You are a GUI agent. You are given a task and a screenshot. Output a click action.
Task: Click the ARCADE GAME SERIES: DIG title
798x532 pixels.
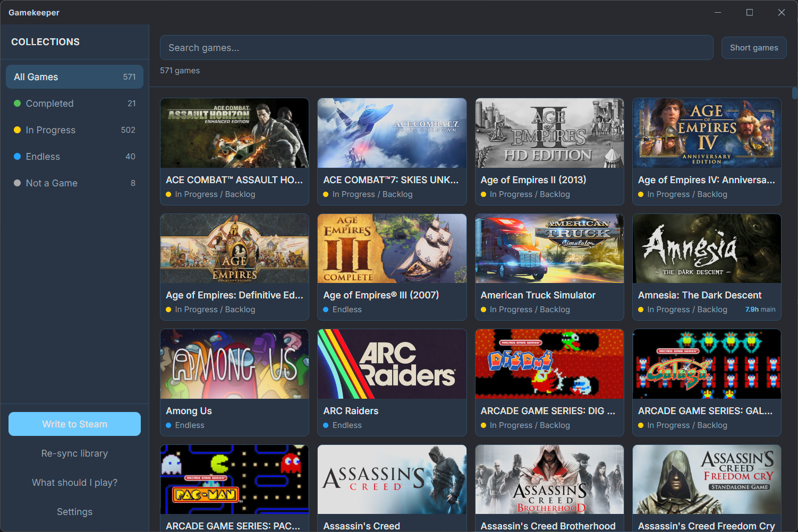pyautogui.click(x=548, y=411)
